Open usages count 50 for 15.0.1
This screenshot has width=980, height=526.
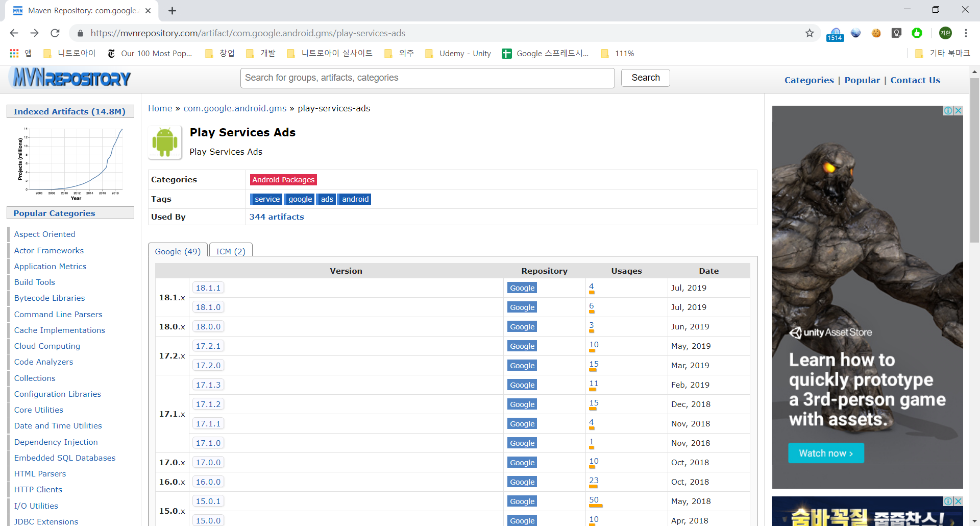pos(594,500)
